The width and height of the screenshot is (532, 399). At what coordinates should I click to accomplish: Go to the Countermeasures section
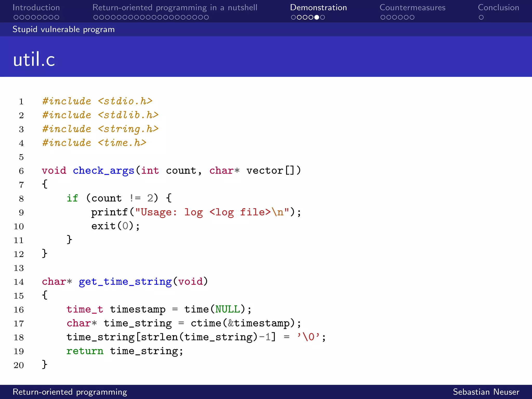point(412,8)
